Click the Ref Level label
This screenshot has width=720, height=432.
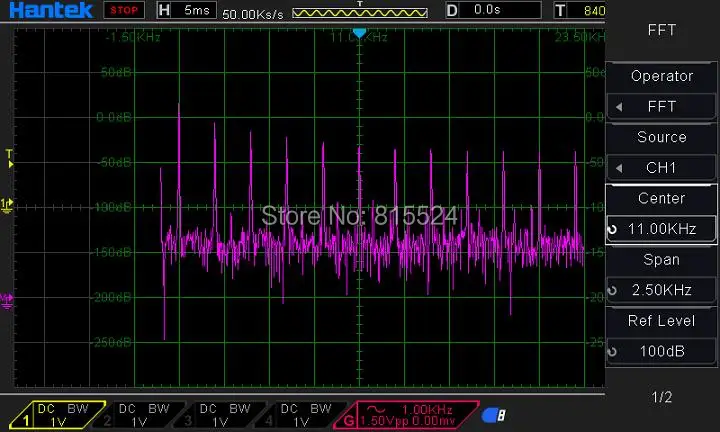pyautogui.click(x=661, y=320)
